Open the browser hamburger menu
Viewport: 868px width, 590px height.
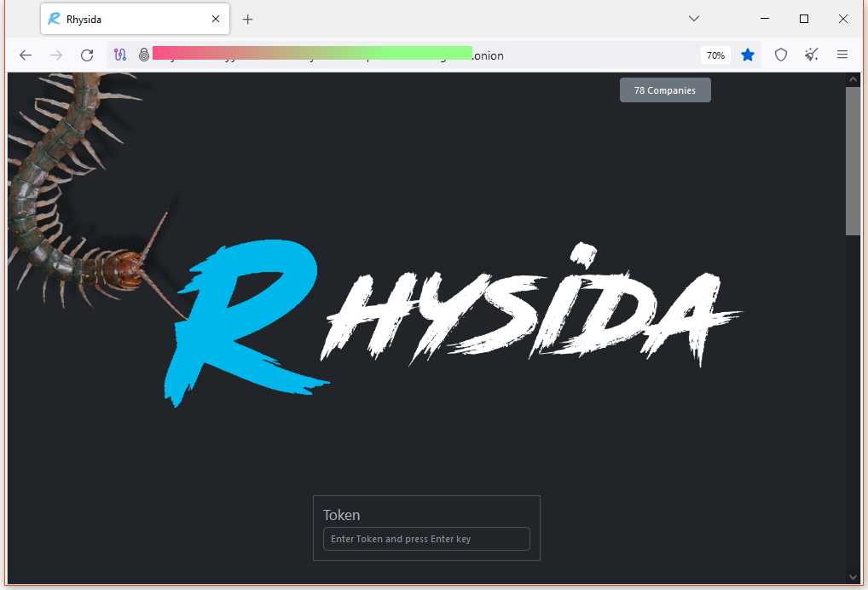[x=842, y=55]
